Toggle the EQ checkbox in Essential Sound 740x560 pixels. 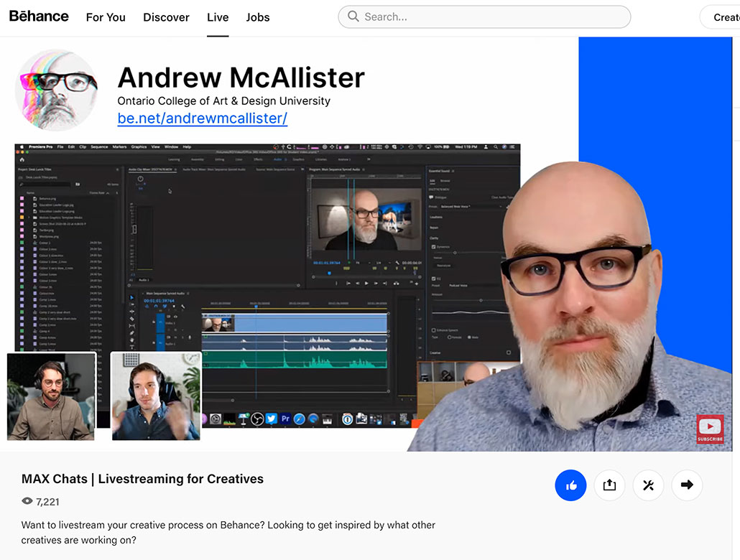[433, 279]
